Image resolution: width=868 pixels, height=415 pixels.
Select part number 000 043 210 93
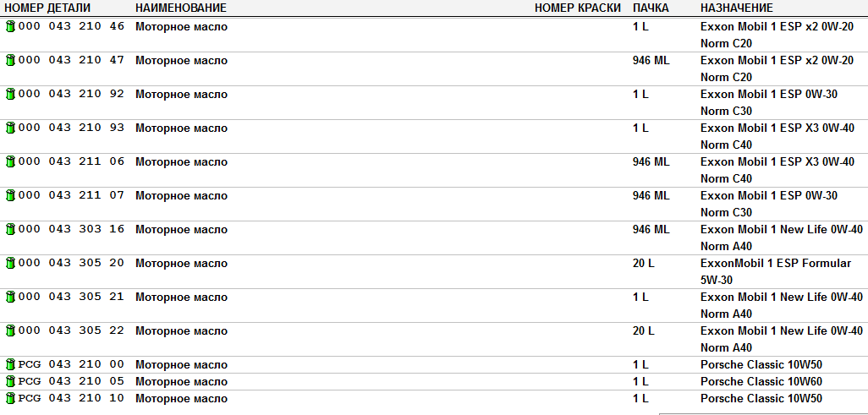71,128
